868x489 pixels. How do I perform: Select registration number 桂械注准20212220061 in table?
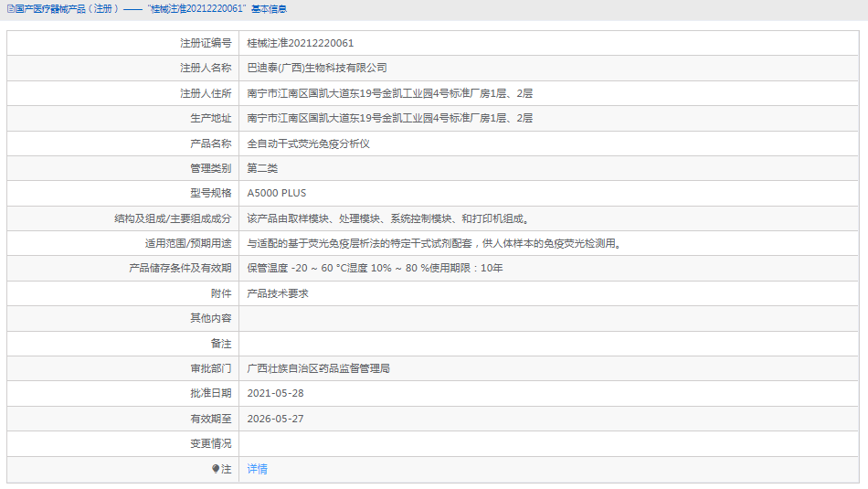(x=300, y=43)
